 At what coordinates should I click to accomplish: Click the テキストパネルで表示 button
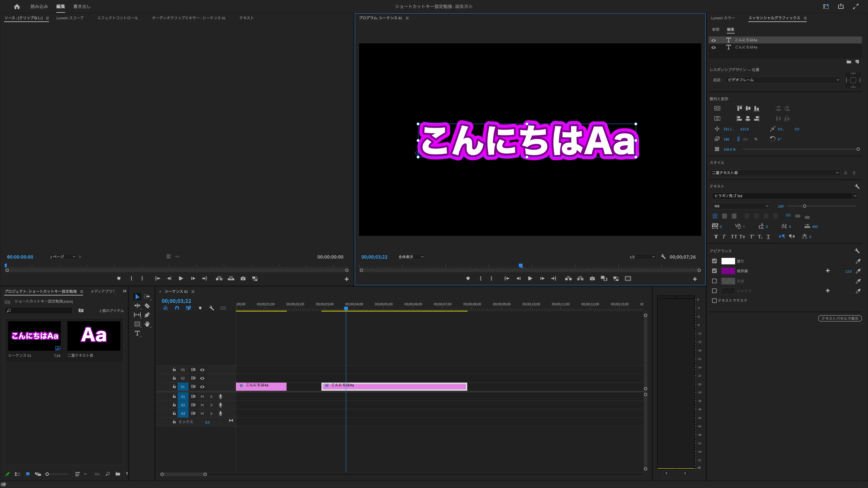point(839,318)
